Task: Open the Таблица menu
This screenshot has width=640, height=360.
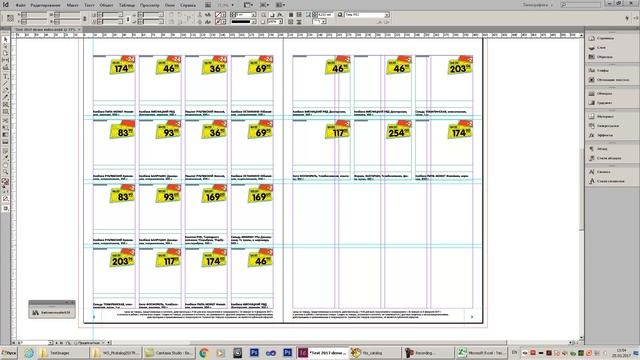Action: click(127, 5)
